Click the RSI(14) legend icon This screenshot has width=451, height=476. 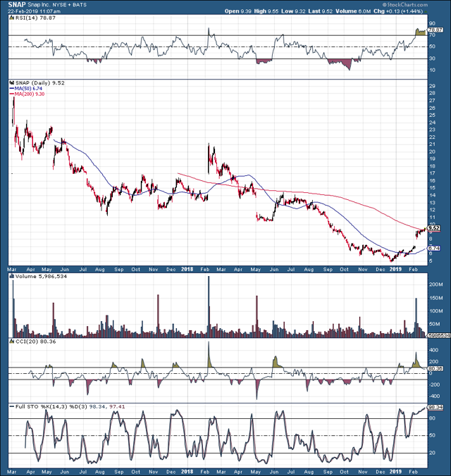tap(12, 18)
